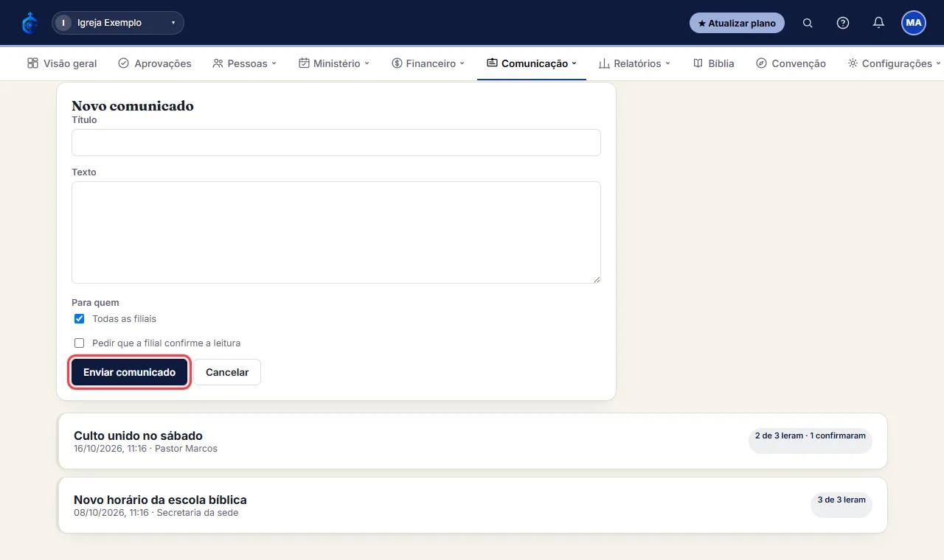
Task: Click into the Título field
Action: [x=336, y=142]
